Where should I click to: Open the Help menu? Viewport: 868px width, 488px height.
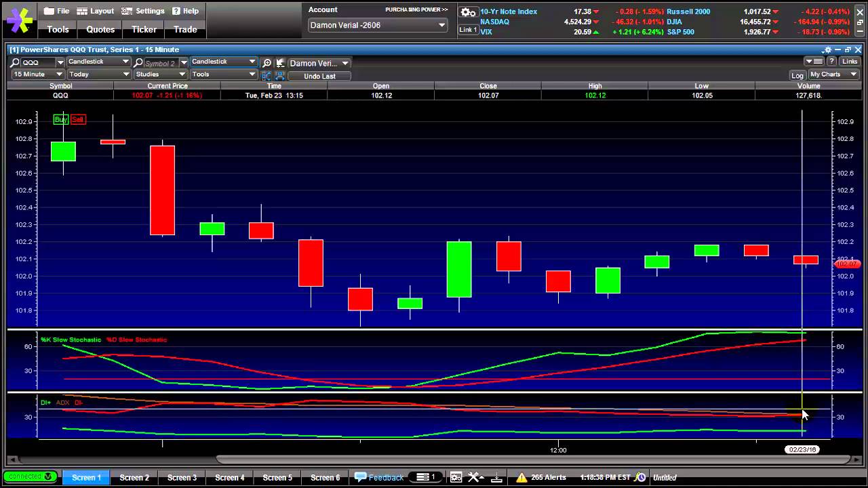(185, 11)
